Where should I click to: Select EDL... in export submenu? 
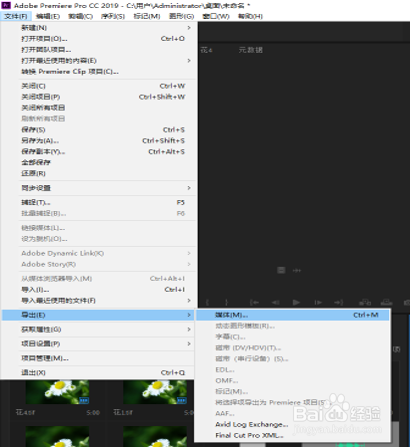(x=292, y=370)
